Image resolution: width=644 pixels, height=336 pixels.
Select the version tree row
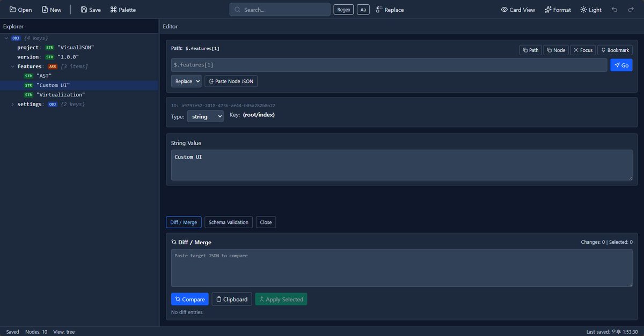[x=79, y=57]
